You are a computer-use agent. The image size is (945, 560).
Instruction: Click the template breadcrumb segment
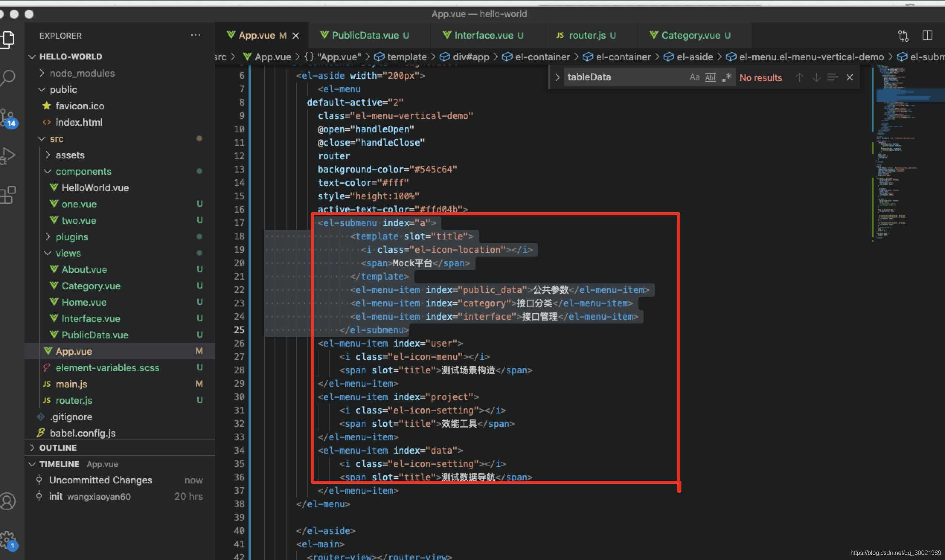400,57
